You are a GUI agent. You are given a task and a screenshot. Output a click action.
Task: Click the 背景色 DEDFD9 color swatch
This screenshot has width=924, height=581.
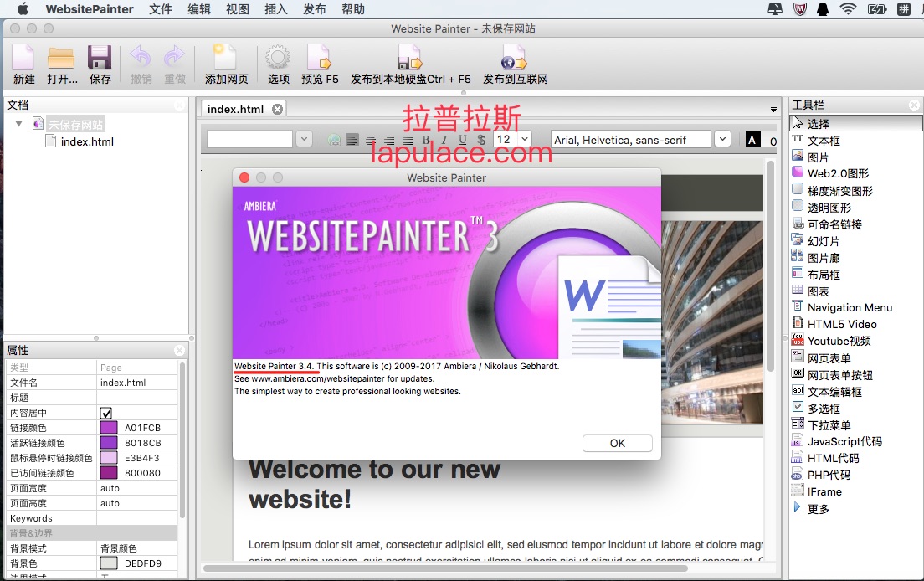coord(109,563)
